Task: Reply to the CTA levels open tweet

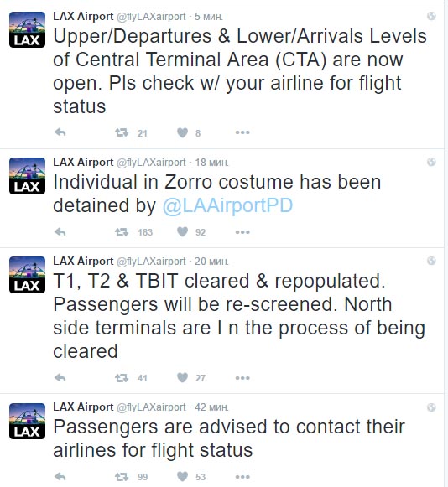Action: [60, 132]
